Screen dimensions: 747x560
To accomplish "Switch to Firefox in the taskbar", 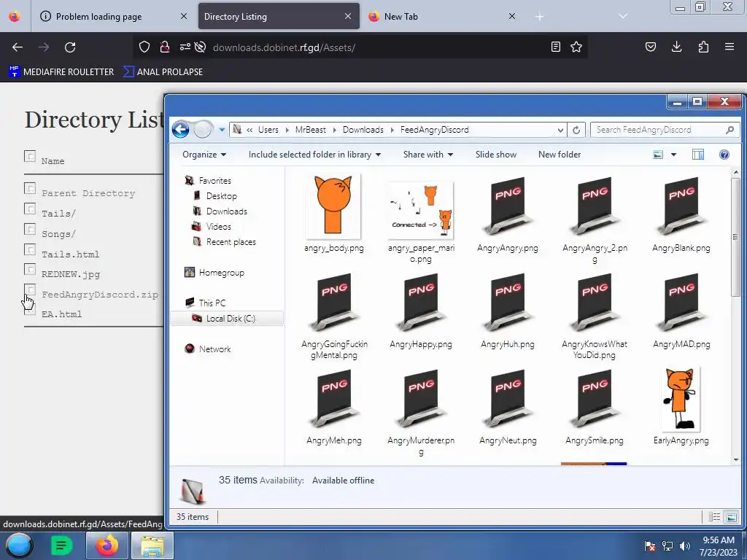I will (107, 545).
